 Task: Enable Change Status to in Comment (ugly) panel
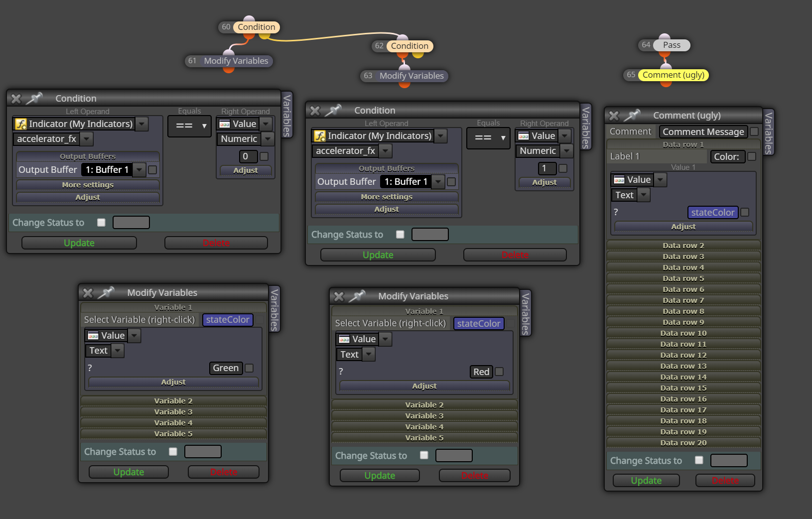tap(699, 460)
